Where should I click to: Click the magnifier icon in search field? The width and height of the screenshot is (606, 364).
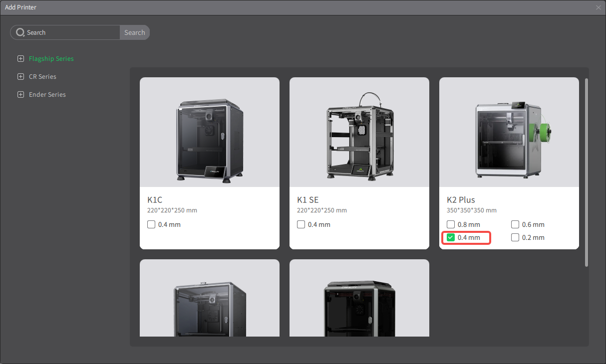tap(20, 32)
